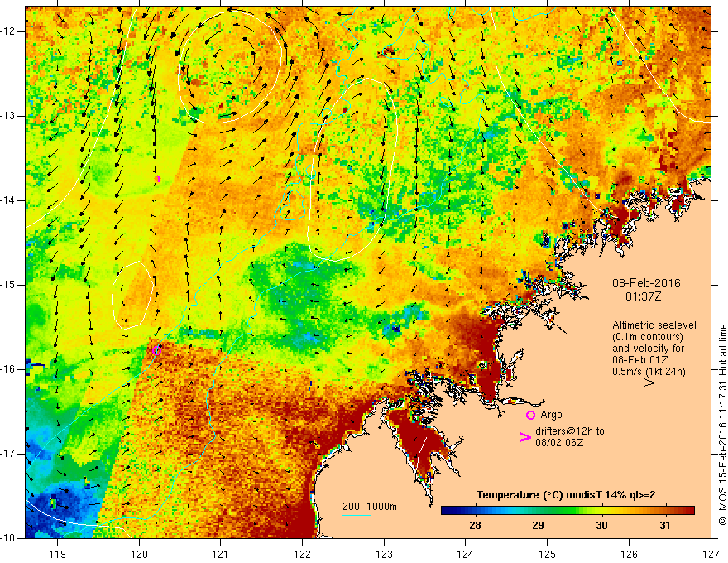Image resolution: width=728 pixels, height=563 pixels.
Task: Click the '0.5m/s (1kt 24h)' text
Action: 649,372
